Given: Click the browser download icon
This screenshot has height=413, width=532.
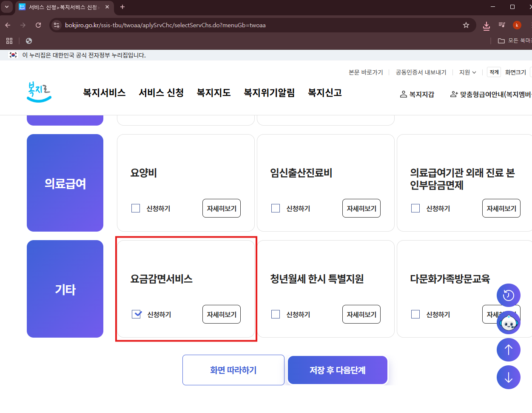Looking at the screenshot, I should coord(486,25).
